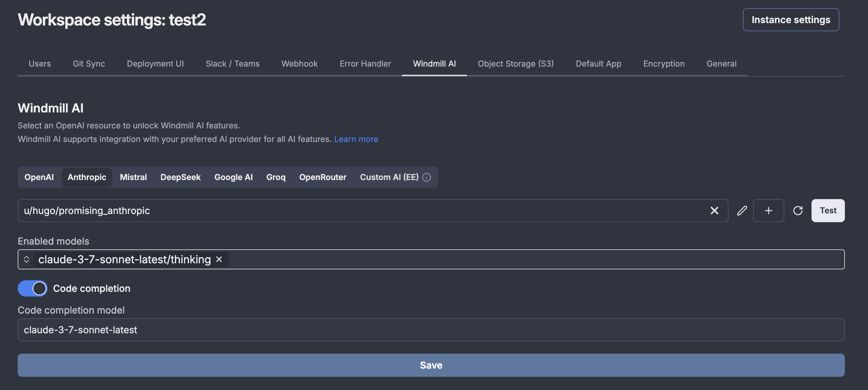Switch provider to Google AI

(233, 177)
